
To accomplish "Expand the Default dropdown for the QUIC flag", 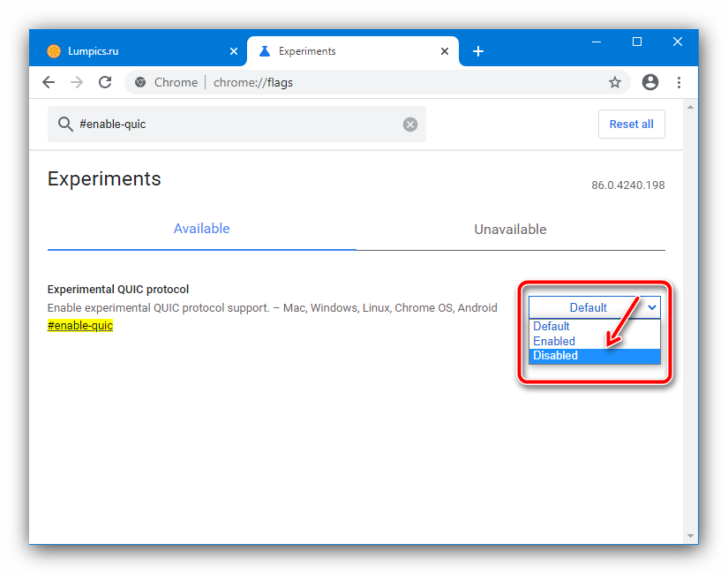I will point(594,307).
